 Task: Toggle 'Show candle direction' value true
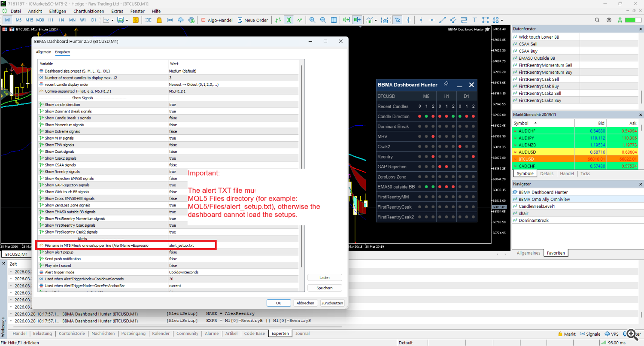tap(234, 104)
